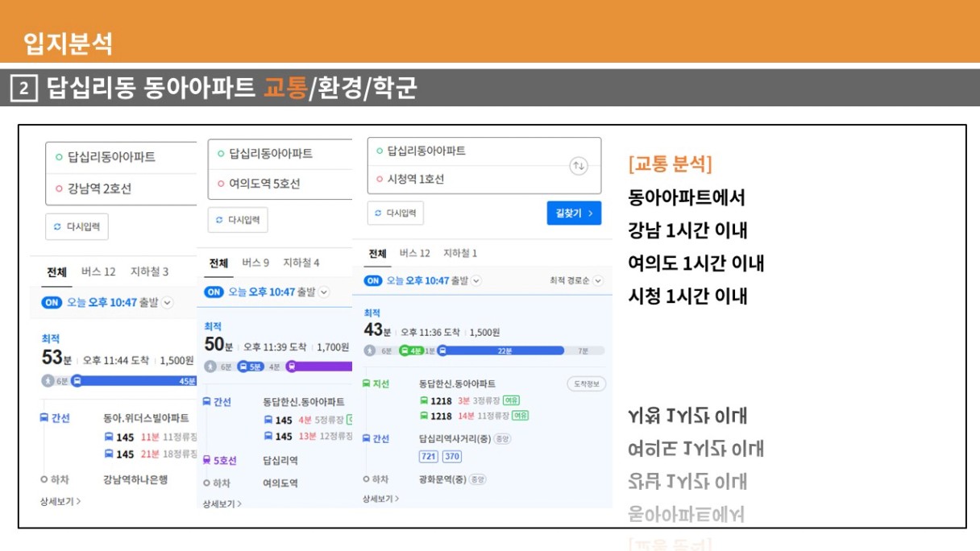
Task: Click the 도착정보 button
Action: (586, 384)
